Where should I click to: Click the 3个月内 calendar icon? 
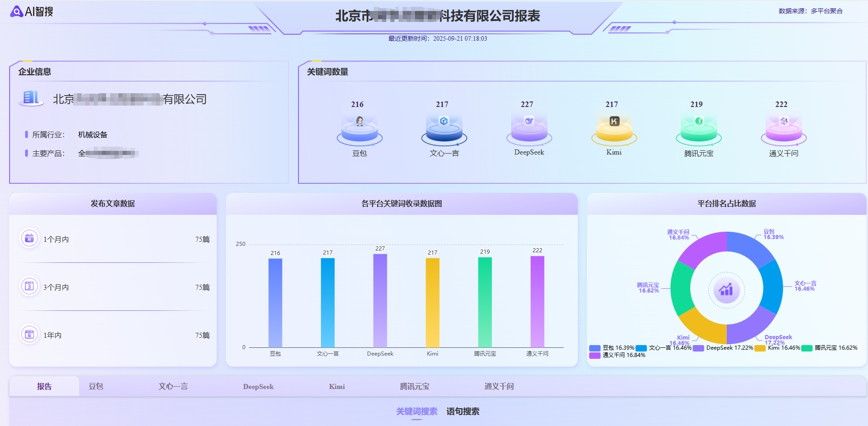tap(29, 287)
